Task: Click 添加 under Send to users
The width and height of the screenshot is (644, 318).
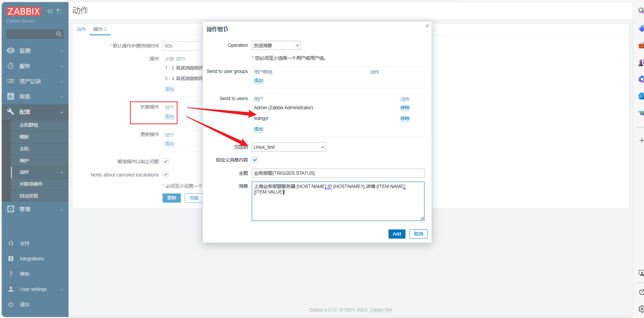Action: (259, 129)
